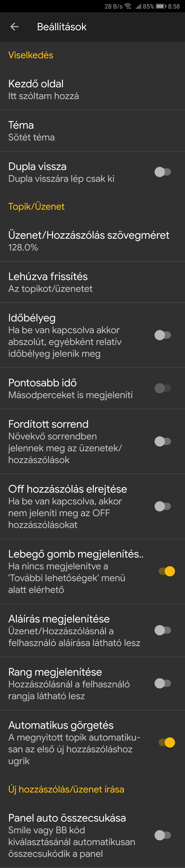Viewport: 185px width, 868px height.
Task: Enable the Időbélyeg absolute timestamp switch
Action: [163, 335]
